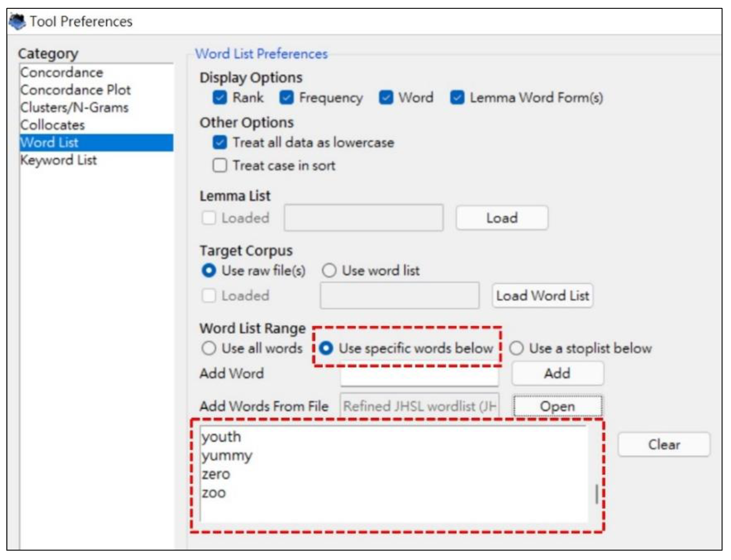Open Clusters/N-Grams preferences
The height and width of the screenshot is (560, 731).
point(74,108)
